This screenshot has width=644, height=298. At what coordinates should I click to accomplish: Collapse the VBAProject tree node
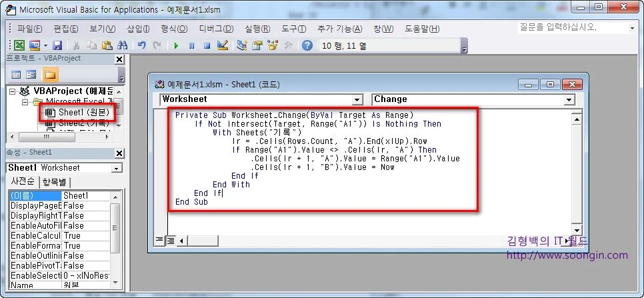pyautogui.click(x=12, y=91)
